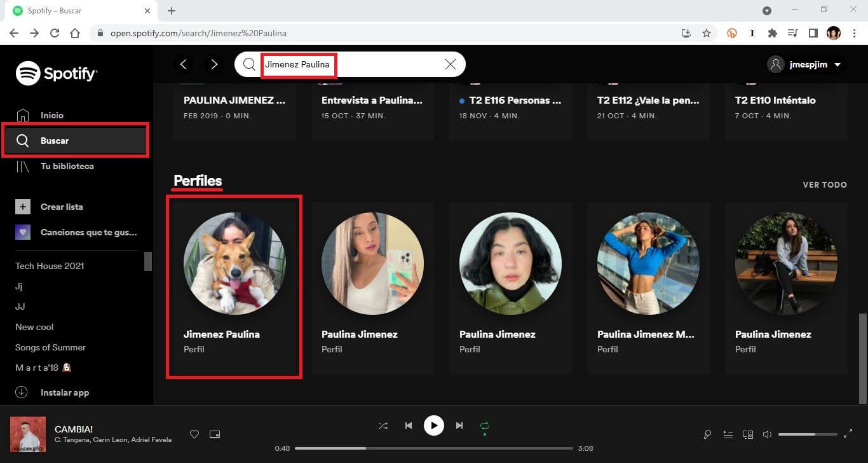Screen dimensions: 868x463
Task: Open M a r t a'18 playlist
Action: 44,368
